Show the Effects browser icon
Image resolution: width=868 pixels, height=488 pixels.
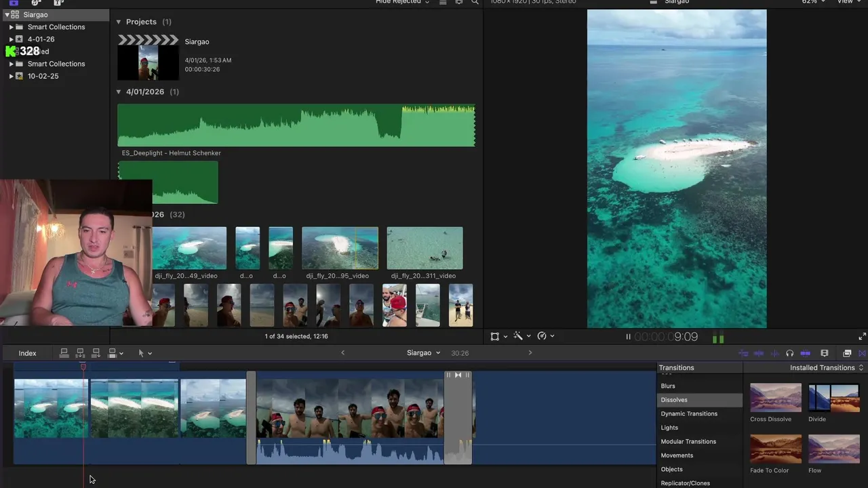click(x=847, y=353)
